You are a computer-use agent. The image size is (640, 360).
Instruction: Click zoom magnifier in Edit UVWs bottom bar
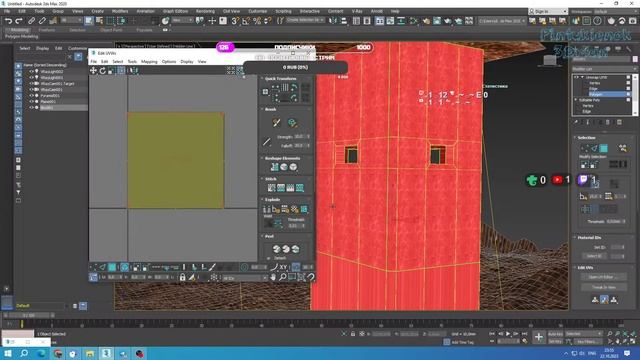click(x=282, y=277)
